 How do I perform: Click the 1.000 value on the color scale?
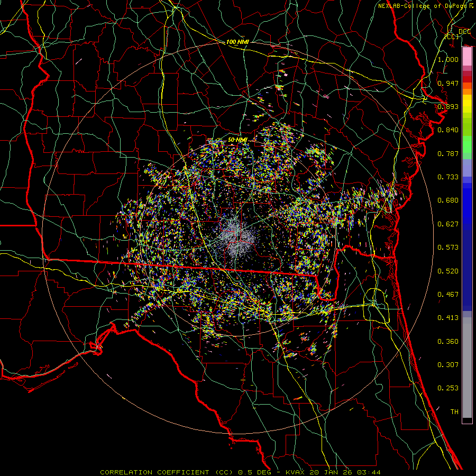point(448,59)
